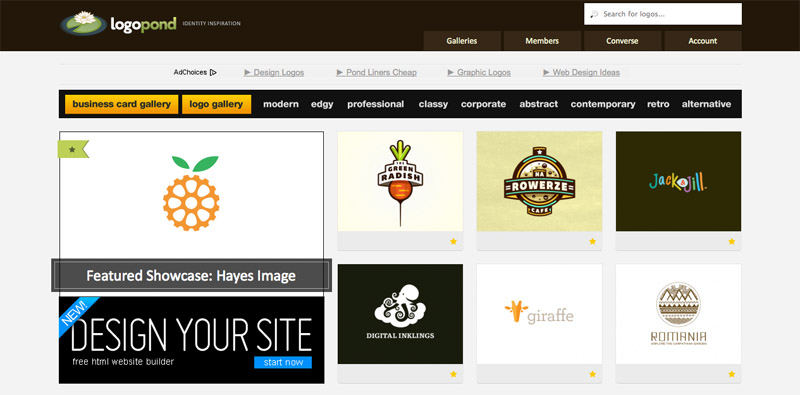
Task: Click the blue start now button
Action: tap(283, 362)
